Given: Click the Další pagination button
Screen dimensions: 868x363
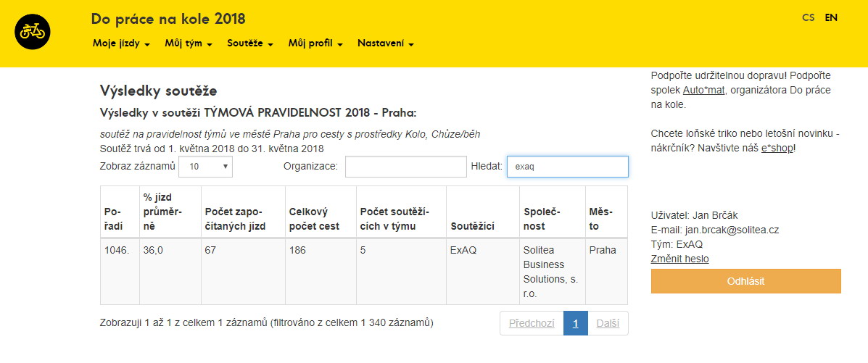Looking at the screenshot, I should (x=608, y=323).
